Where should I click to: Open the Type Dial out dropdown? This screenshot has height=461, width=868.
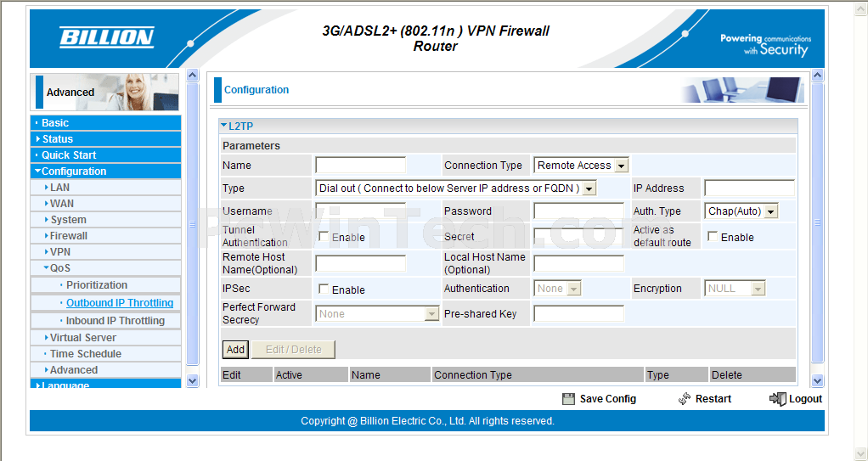tap(455, 188)
